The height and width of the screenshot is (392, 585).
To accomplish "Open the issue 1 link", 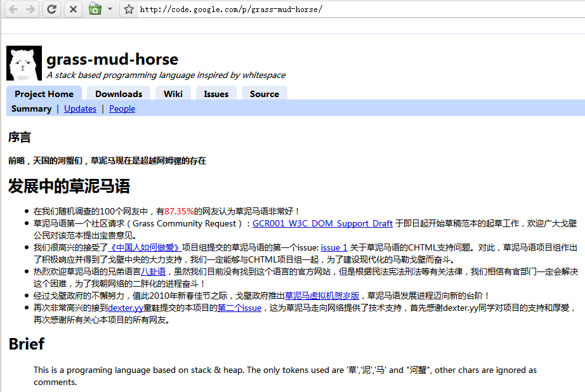I will pyautogui.click(x=334, y=247).
